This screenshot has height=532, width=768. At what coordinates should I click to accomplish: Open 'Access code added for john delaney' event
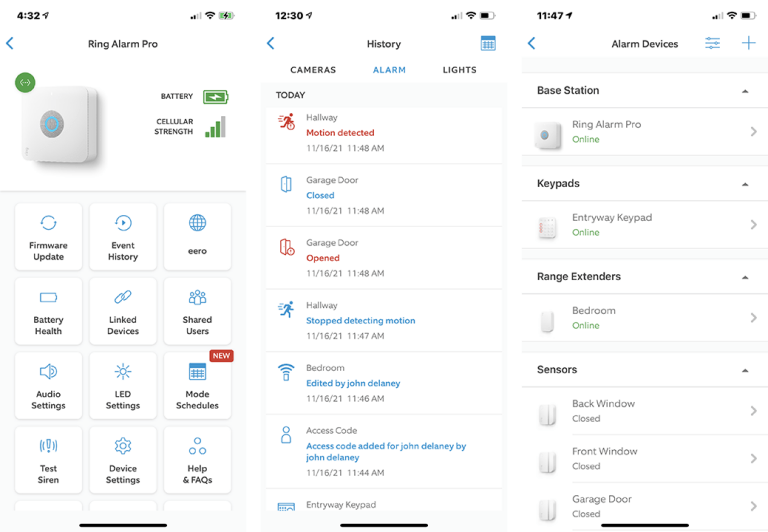click(386, 452)
